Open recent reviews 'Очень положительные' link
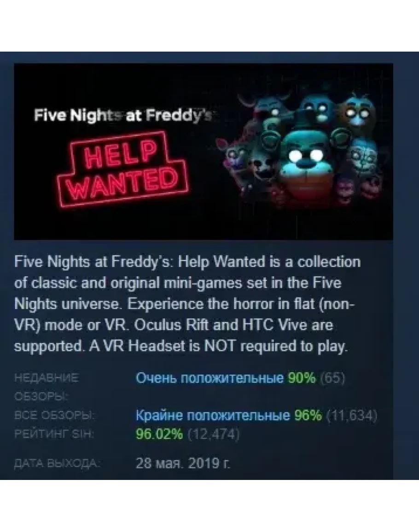Viewport: 419px width, 532px height. pyautogui.click(x=209, y=378)
